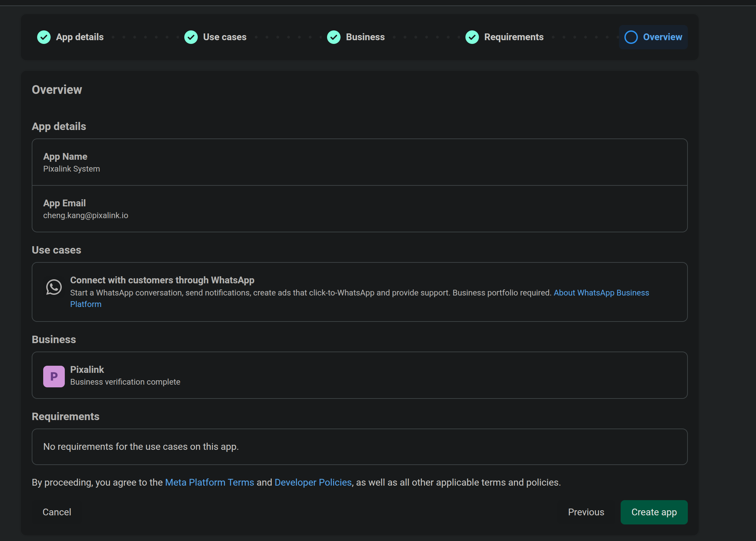The width and height of the screenshot is (756, 541).
Task: Click the Previous button
Action: point(586,512)
